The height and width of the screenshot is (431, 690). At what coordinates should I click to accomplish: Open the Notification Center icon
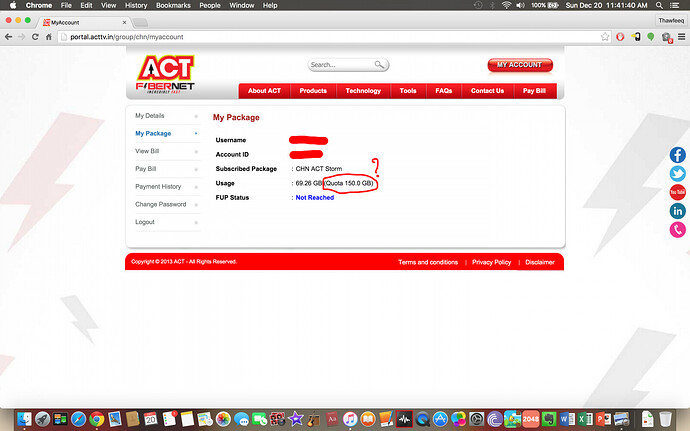pyautogui.click(x=674, y=5)
